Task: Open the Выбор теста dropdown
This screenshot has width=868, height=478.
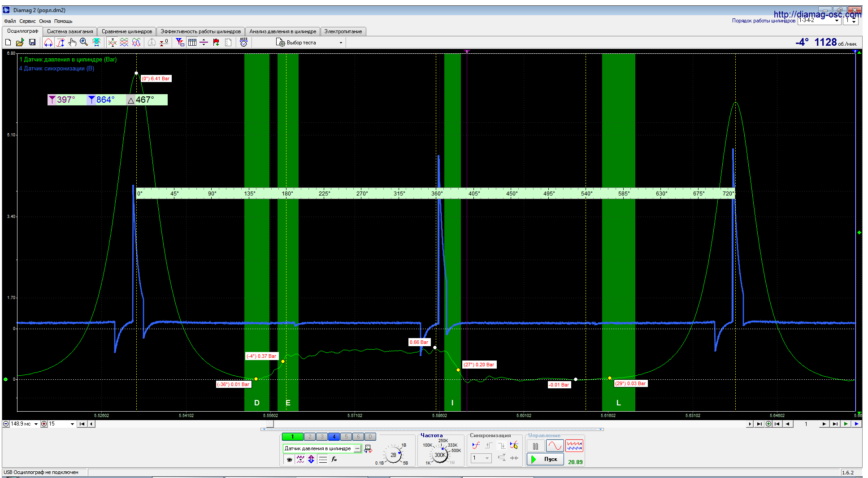Action: (309, 43)
